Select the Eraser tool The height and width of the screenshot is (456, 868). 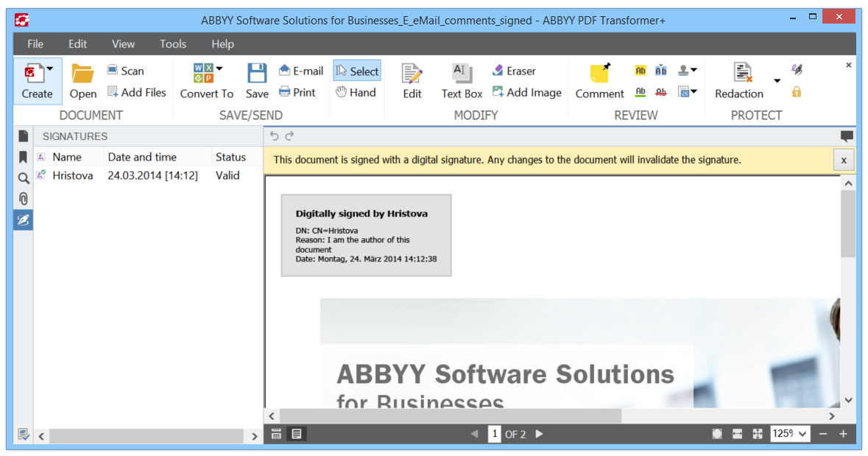(514, 71)
